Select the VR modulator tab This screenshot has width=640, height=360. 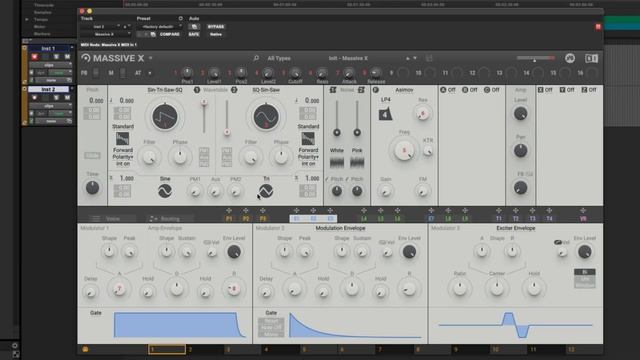[x=583, y=219]
